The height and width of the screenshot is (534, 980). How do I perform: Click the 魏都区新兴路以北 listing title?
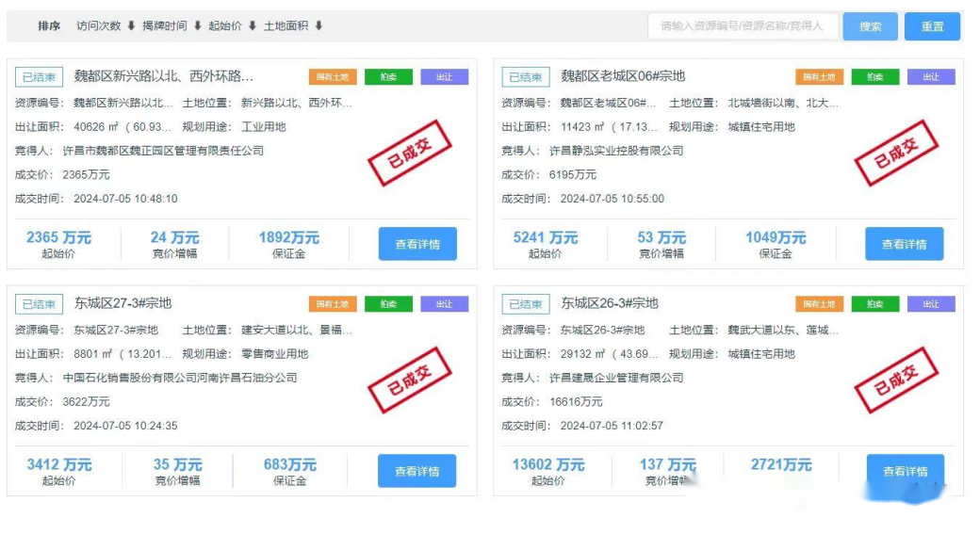pyautogui.click(x=164, y=76)
